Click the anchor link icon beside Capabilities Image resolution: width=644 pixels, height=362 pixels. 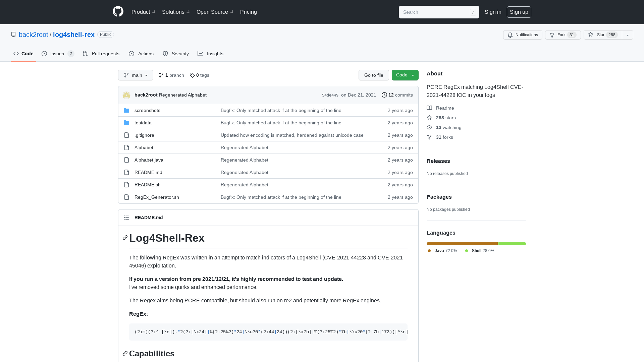[x=125, y=353]
